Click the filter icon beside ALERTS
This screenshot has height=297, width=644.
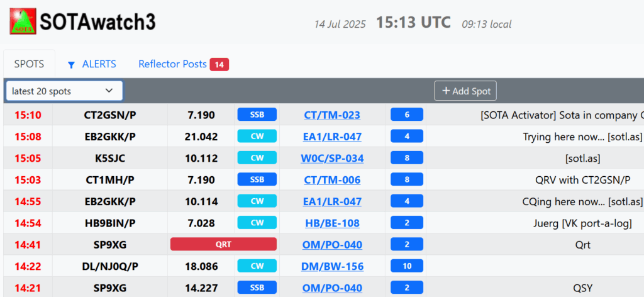tap(71, 65)
